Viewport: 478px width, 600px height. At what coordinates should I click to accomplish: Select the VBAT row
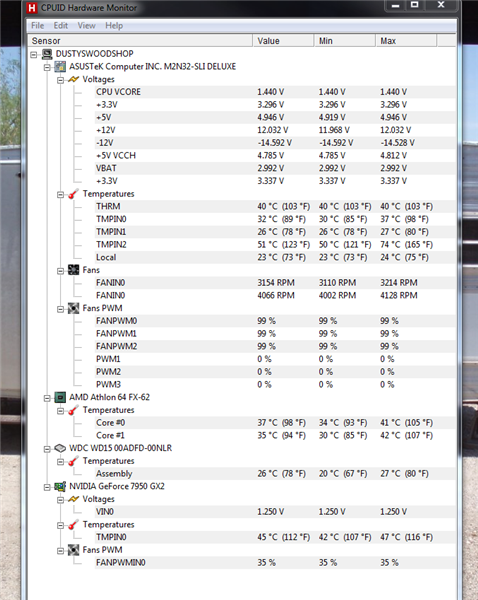tap(275, 168)
